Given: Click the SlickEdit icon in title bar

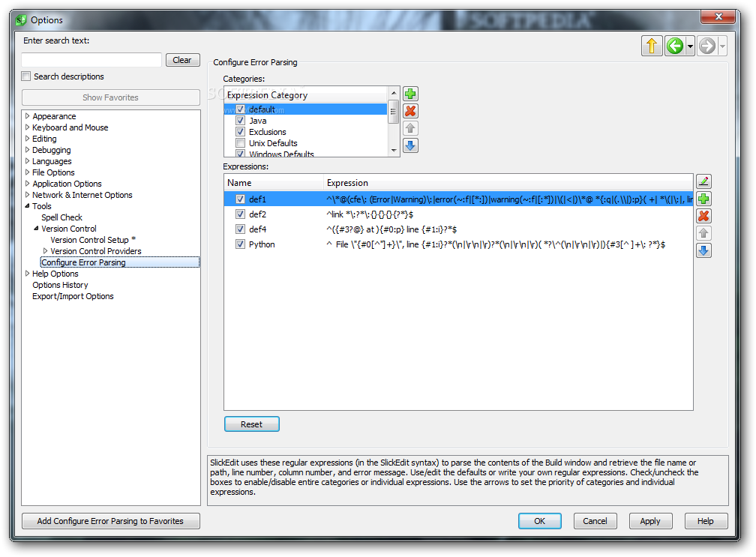Looking at the screenshot, I should (x=21, y=20).
